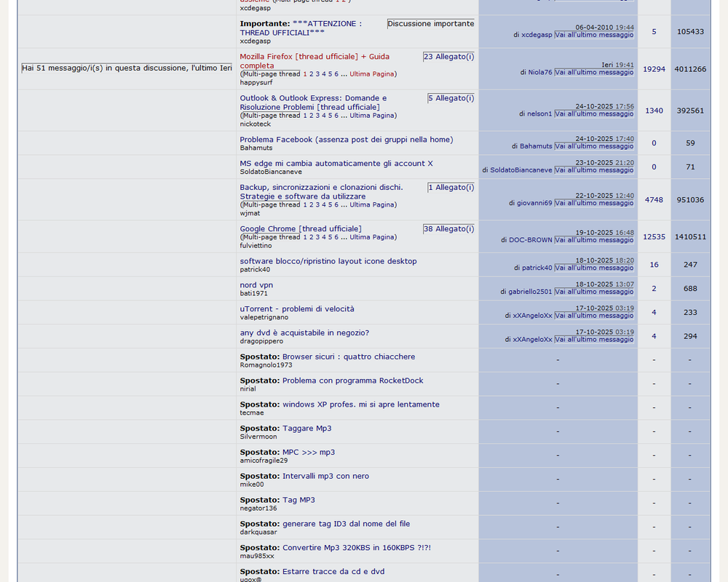Click thread author fulviettino under the Chrome thread

pyautogui.click(x=256, y=245)
